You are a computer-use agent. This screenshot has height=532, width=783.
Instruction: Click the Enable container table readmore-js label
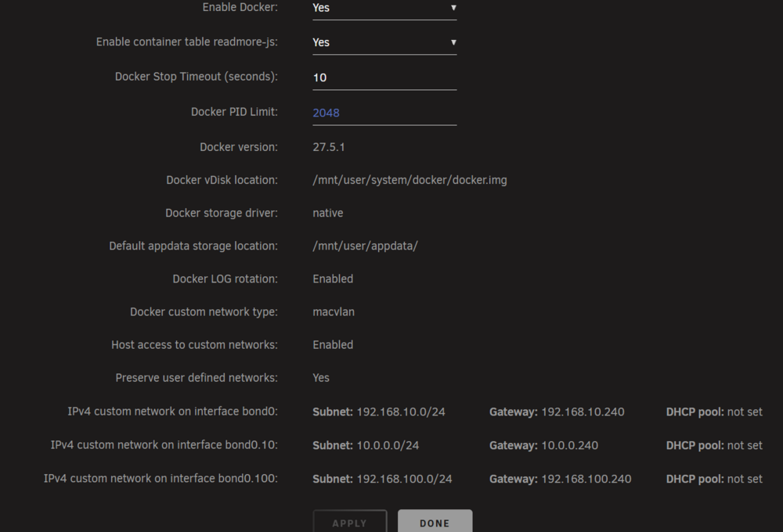(187, 42)
